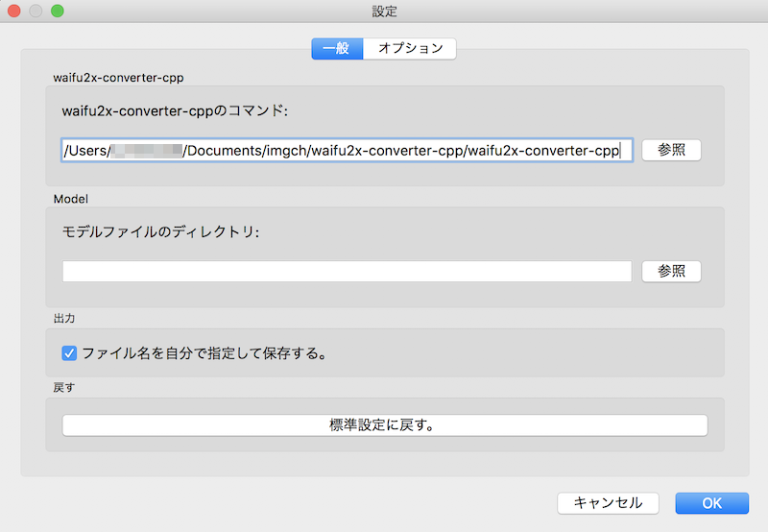Click the 標準設定に戻す button
Image resolution: width=768 pixels, height=532 pixels.
(384, 424)
